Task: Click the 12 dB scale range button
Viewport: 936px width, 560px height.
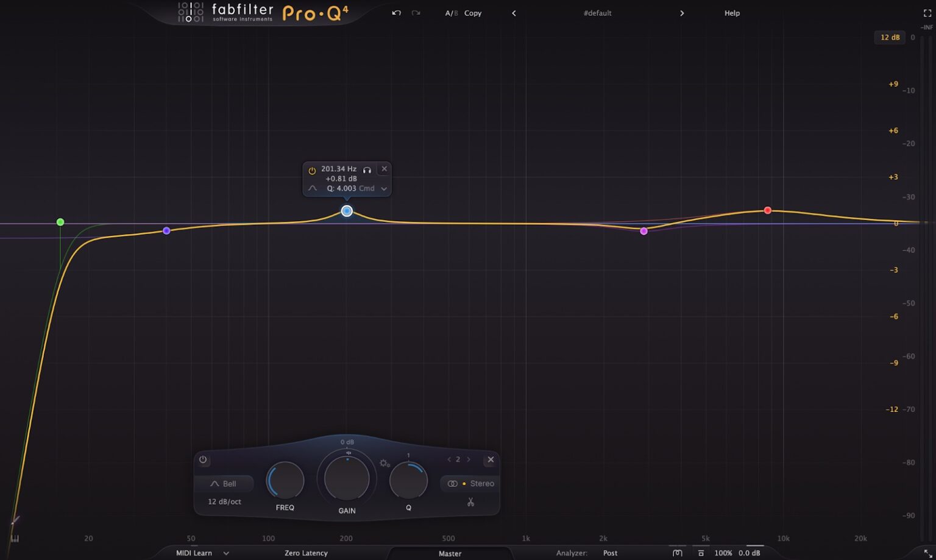Action: point(890,37)
